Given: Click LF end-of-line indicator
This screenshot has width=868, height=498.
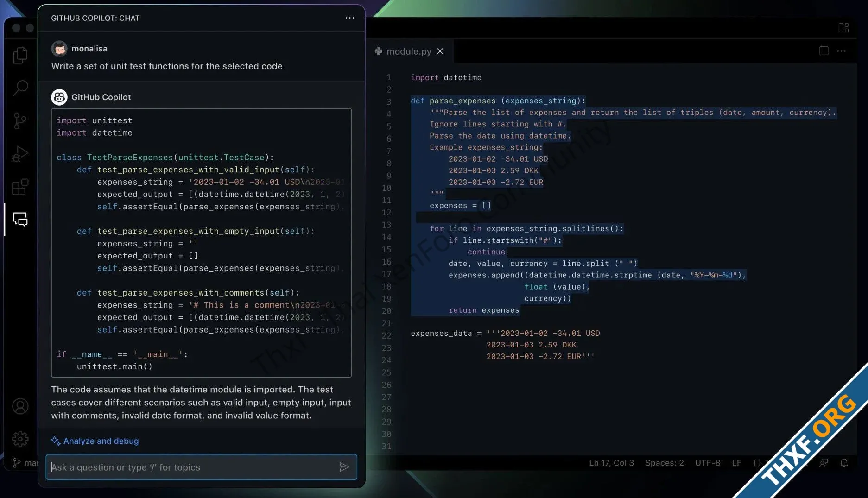Looking at the screenshot, I should [736, 463].
